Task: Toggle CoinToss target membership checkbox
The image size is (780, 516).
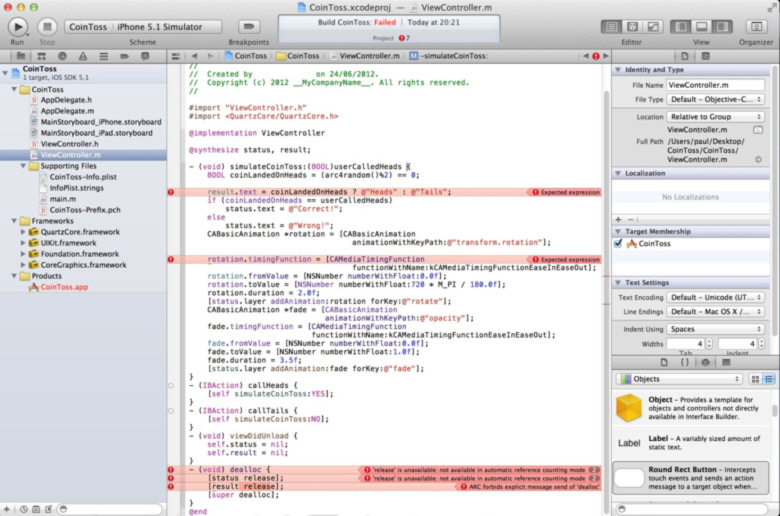Action: click(x=618, y=243)
